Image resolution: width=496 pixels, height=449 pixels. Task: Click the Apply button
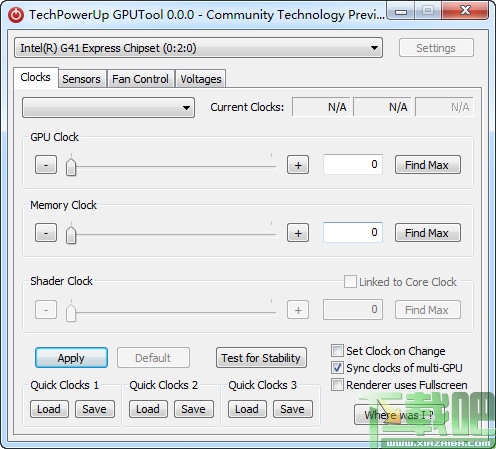71,358
